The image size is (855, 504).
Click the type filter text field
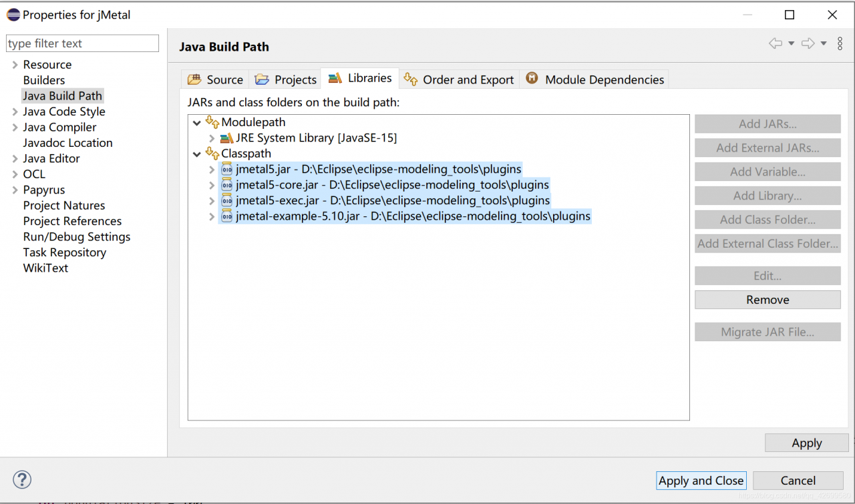(x=82, y=43)
